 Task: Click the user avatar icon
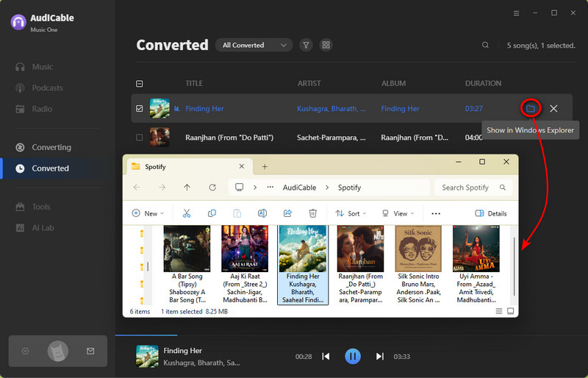click(x=58, y=352)
